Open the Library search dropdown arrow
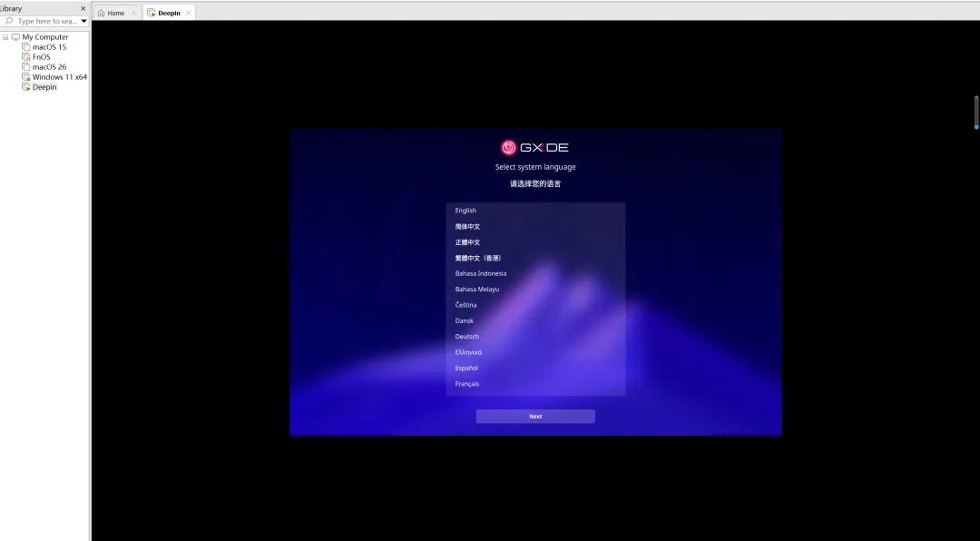Image resolution: width=980 pixels, height=541 pixels. pos(83,21)
